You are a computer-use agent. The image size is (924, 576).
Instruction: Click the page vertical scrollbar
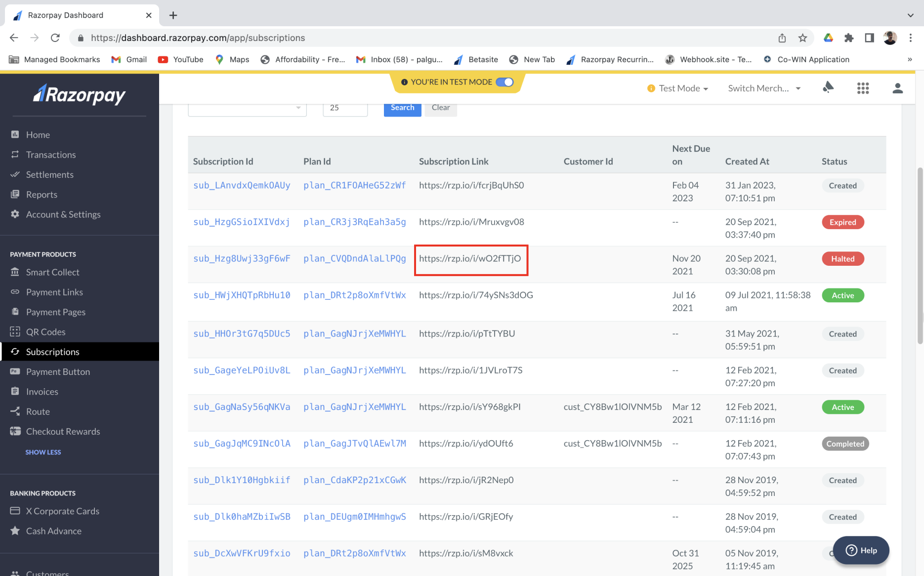point(920,255)
